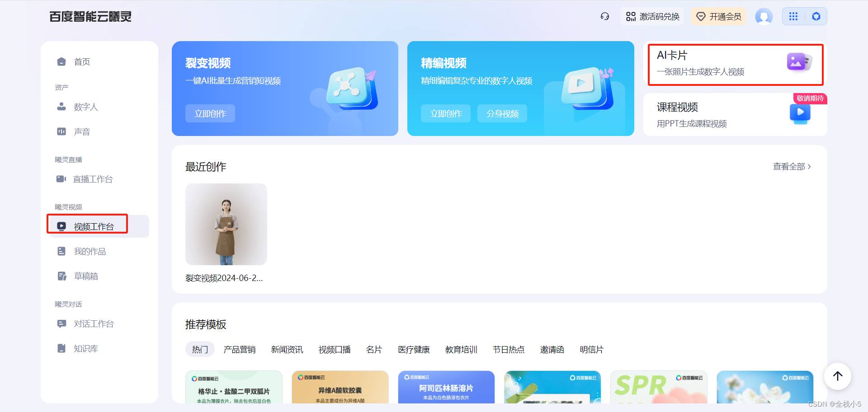Open the SPR green template card
This screenshot has height=412, width=868.
659,387
